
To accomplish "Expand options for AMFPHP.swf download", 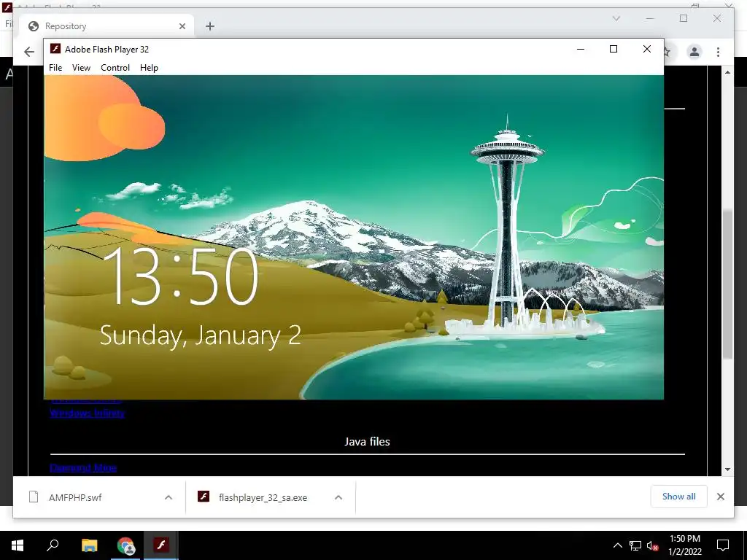I will [169, 497].
